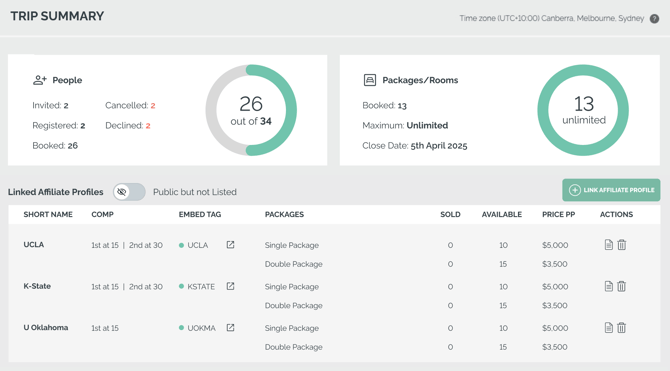Click the U Oklahoma short name
Screen dimensions: 670x371
click(46, 327)
